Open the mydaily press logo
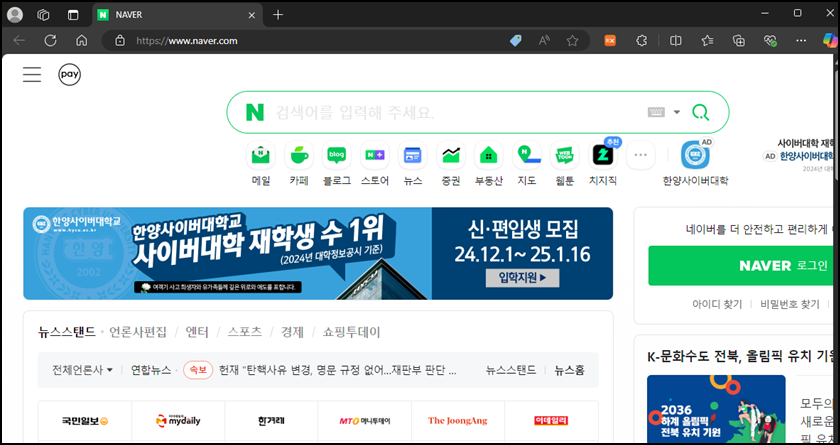Image resolution: width=840 pixels, height=445 pixels. [x=178, y=420]
